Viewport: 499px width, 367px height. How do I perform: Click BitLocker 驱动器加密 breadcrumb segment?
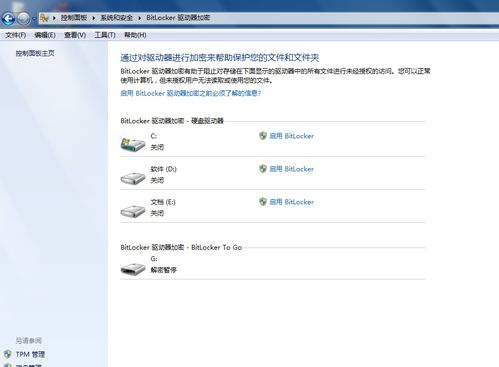tap(178, 18)
